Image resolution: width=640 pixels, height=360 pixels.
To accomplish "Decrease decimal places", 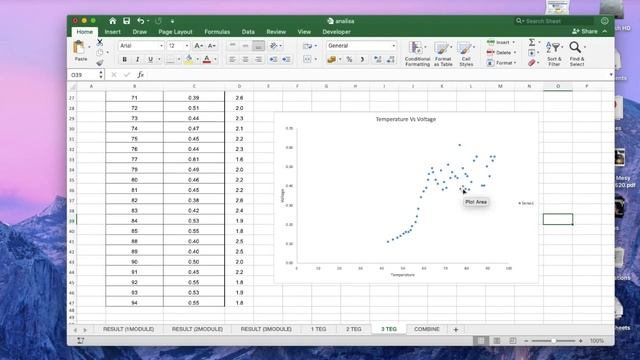I will tap(391, 60).
